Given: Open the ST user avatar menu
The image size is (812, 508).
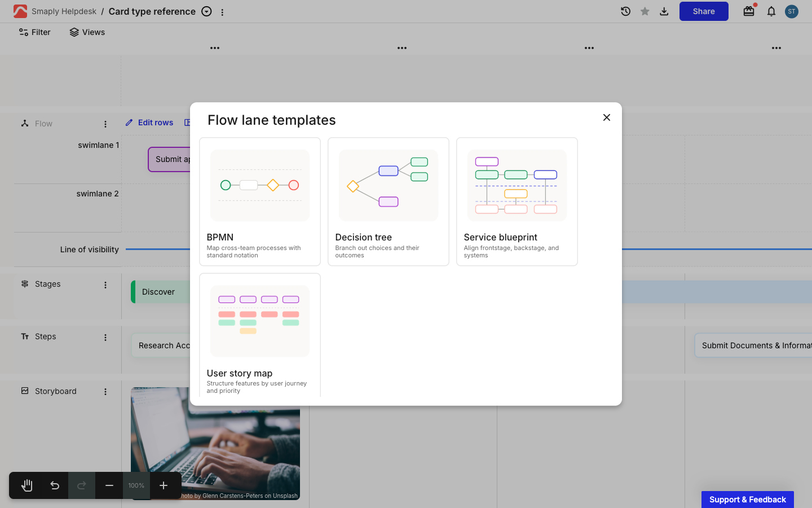Looking at the screenshot, I should 792,11.
